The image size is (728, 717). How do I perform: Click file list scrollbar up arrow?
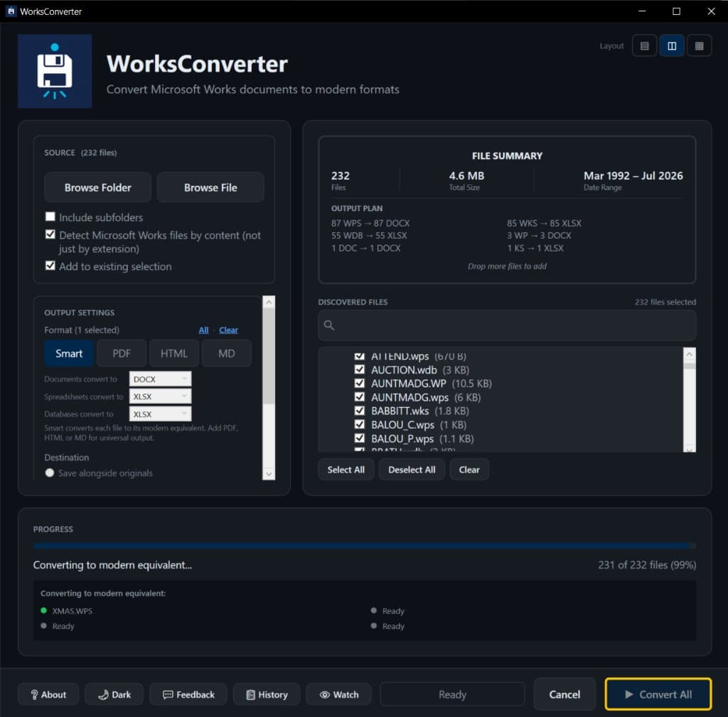click(690, 355)
